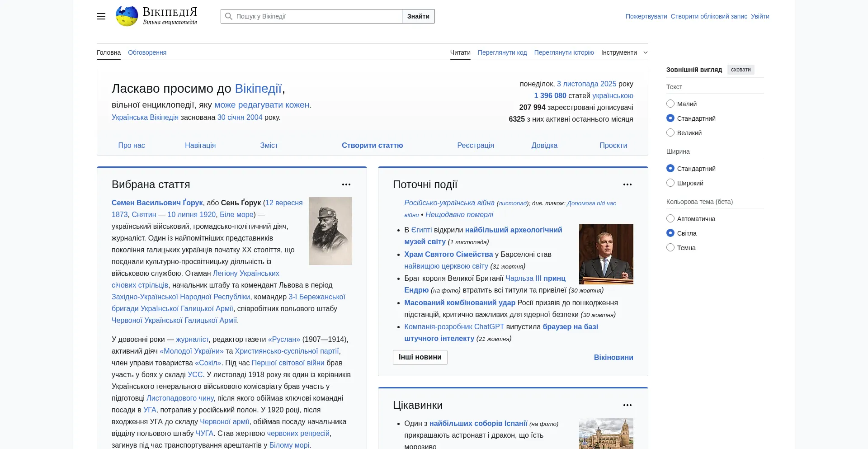Screen dimensions: 868x449
Task: Click the search magnifier icon
Action: (x=229, y=16)
